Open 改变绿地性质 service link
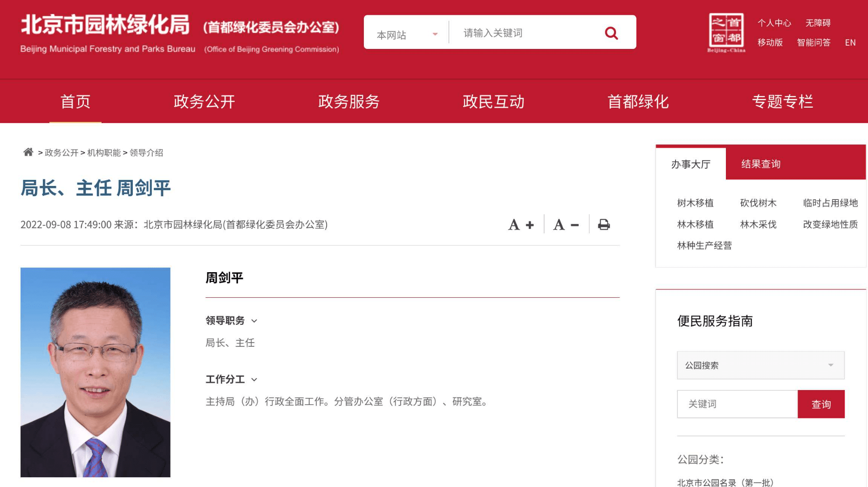The width and height of the screenshot is (868, 487). coord(830,224)
